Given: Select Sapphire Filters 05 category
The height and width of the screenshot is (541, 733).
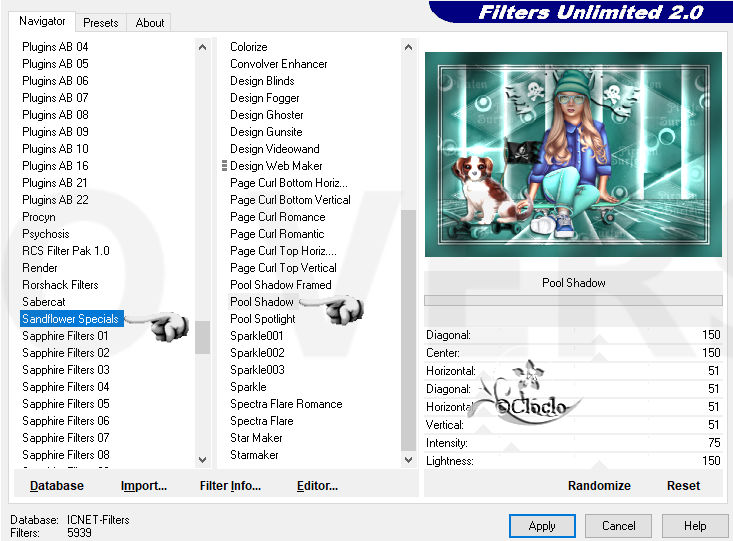Looking at the screenshot, I should pos(66,404).
